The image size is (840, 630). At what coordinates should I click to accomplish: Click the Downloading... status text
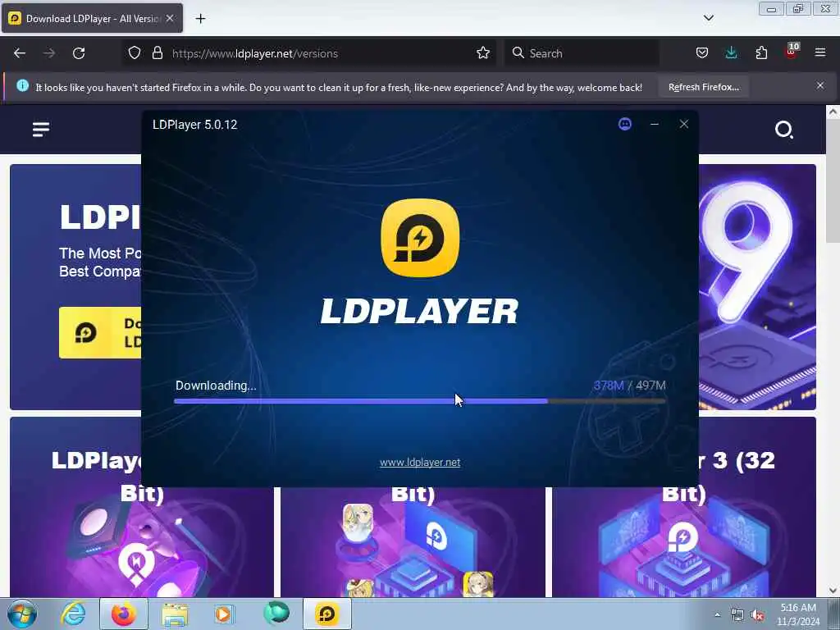point(216,386)
